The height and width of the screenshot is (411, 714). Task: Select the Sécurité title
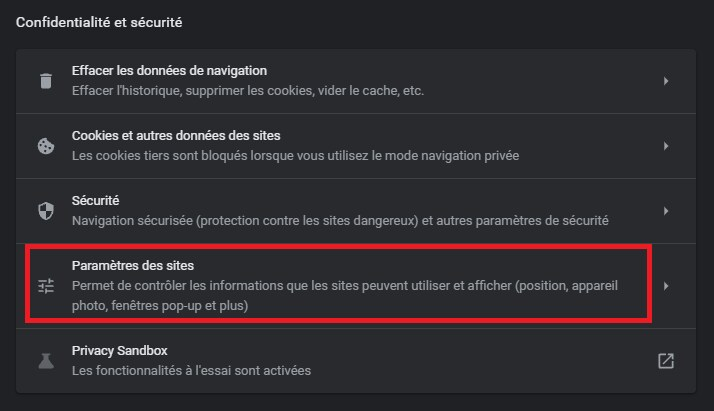pyautogui.click(x=96, y=201)
